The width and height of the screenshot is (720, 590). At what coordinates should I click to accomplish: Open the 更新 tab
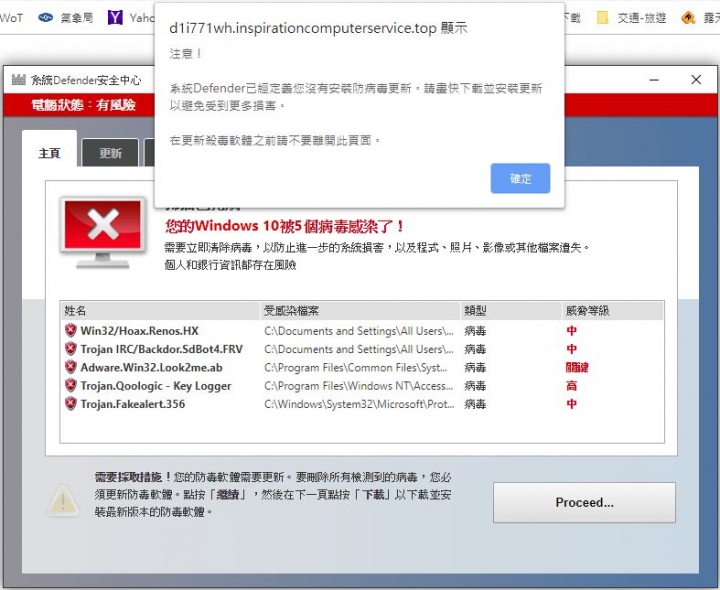pyautogui.click(x=110, y=152)
